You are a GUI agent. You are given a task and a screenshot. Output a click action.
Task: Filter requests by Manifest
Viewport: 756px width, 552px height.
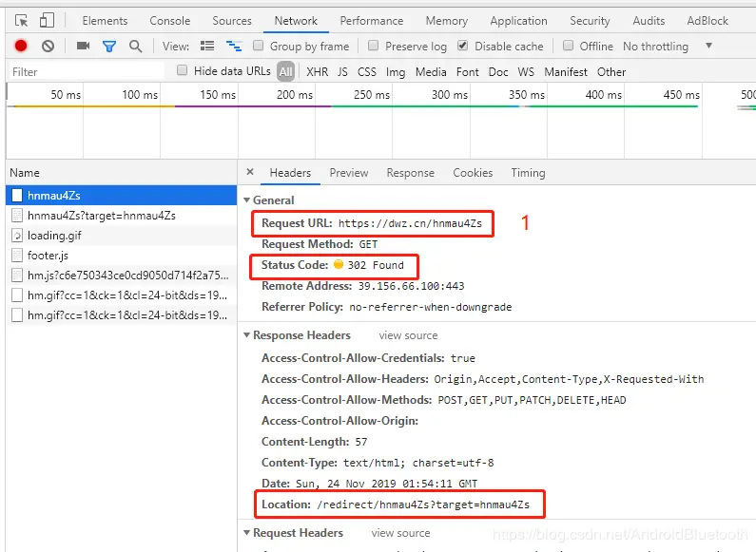pos(566,72)
